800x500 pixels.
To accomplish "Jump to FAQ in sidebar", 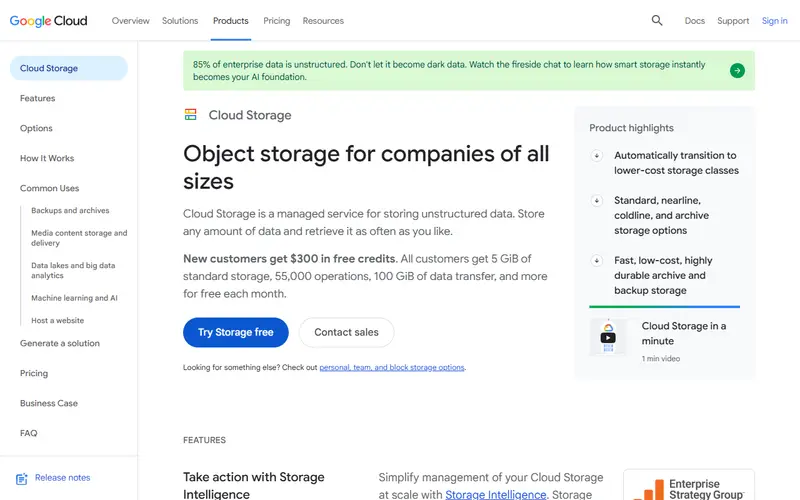I will [x=29, y=433].
